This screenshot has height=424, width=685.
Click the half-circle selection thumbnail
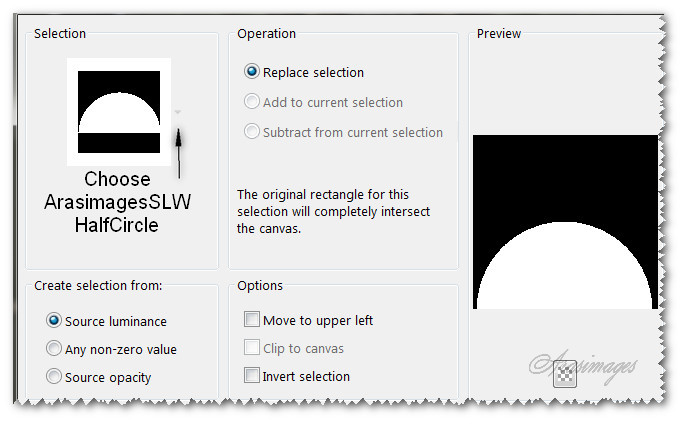119,112
